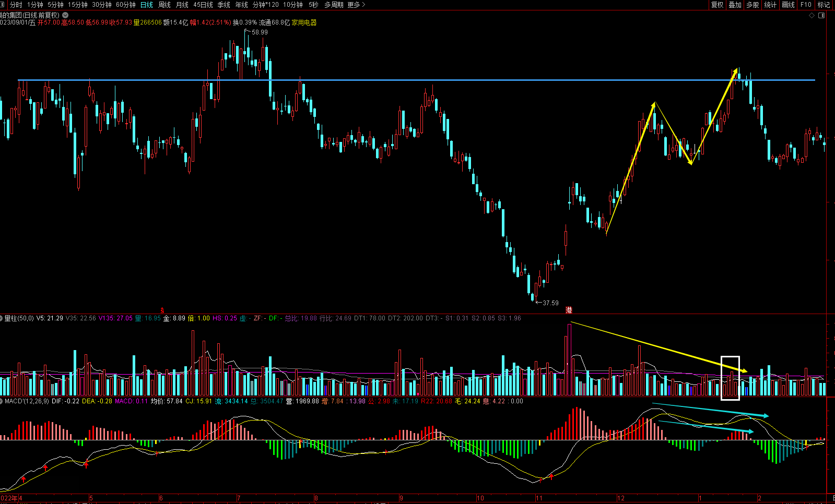This screenshot has width=835, height=504.
Task: Open dropdown next to stock title 美的集团
Action: pyautogui.click(x=66, y=15)
